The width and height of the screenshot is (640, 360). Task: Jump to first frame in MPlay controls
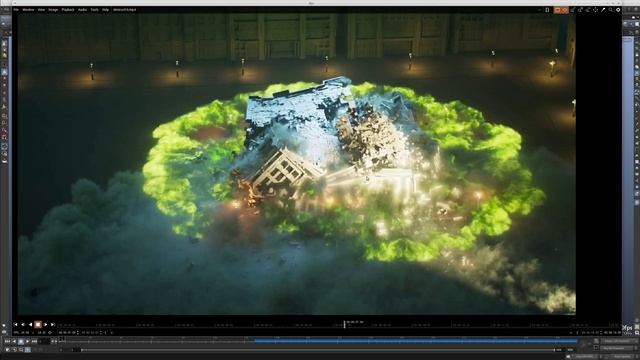coord(16,324)
